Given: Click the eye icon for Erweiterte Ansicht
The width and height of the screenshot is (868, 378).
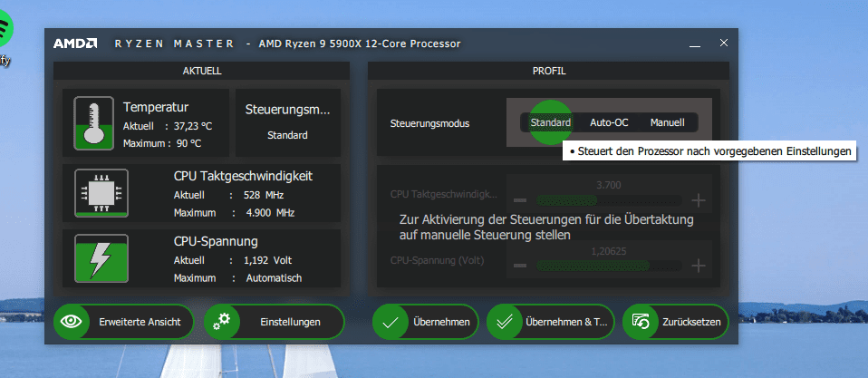Looking at the screenshot, I should coord(72,322).
